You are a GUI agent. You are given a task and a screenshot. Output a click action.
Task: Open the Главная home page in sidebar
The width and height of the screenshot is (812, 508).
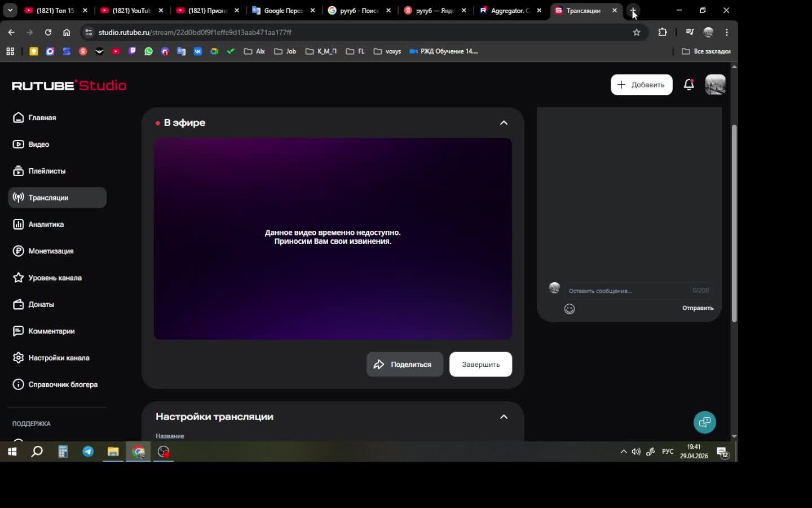34,117
